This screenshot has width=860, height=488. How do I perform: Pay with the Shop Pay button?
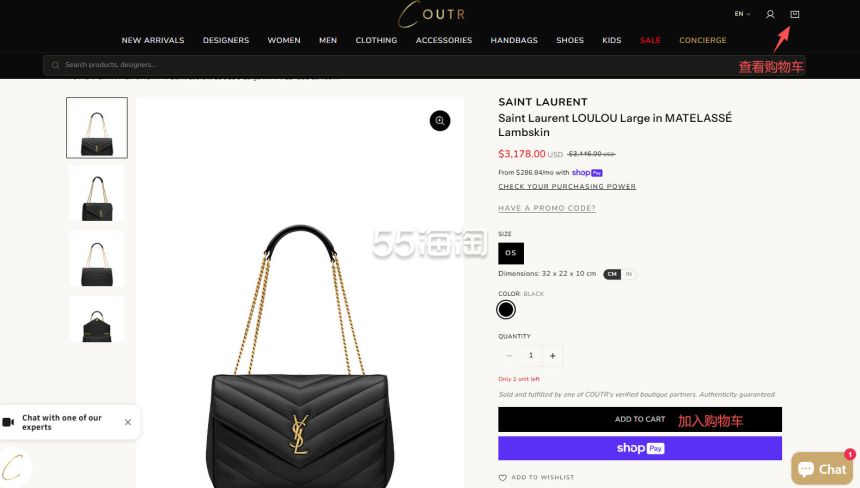point(640,449)
